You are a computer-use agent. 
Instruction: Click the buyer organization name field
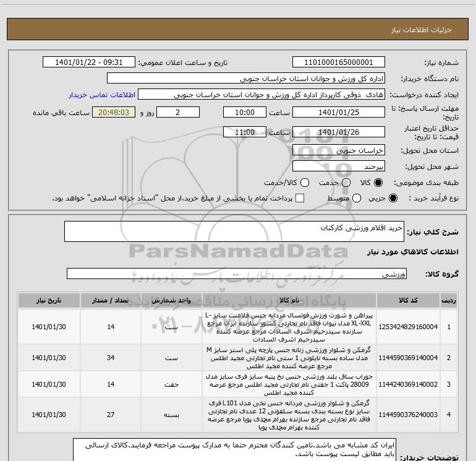tap(246, 79)
